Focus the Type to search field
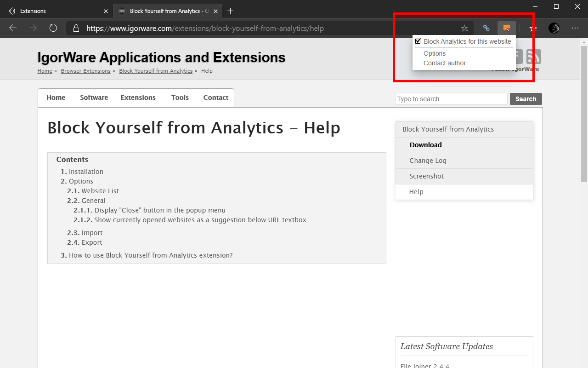The height and width of the screenshot is (368, 588). click(451, 99)
